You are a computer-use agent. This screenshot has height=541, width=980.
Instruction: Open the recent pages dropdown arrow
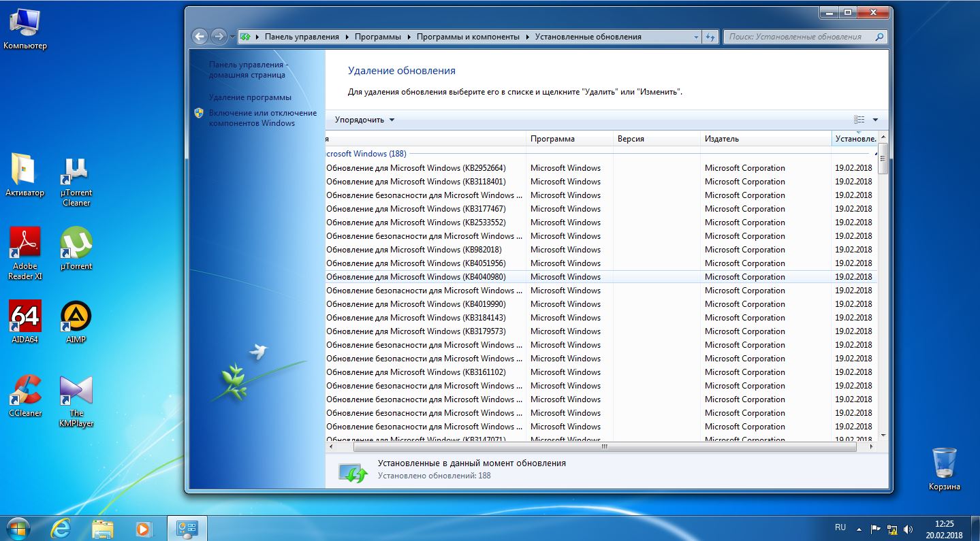tap(233, 37)
